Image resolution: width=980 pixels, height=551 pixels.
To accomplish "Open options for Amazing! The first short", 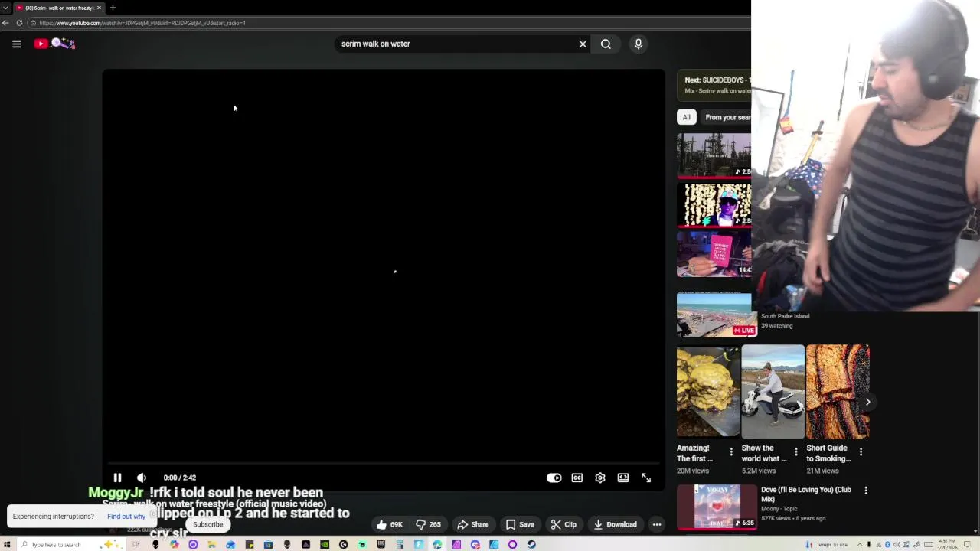I will [731, 452].
